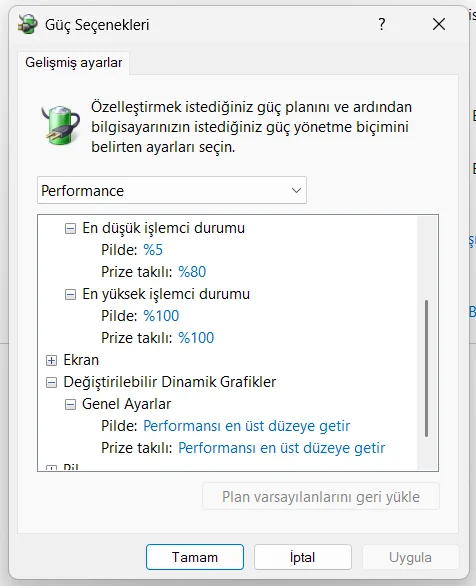The height and width of the screenshot is (586, 476).
Task: Click the %80 plugged-in minimum processor value
Action: 192,272
